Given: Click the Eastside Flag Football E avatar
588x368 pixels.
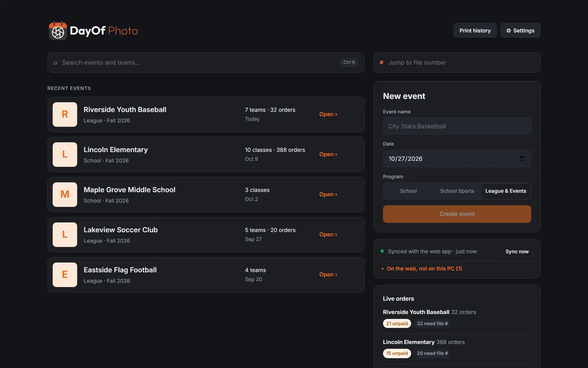Looking at the screenshot, I should pyautogui.click(x=65, y=275).
